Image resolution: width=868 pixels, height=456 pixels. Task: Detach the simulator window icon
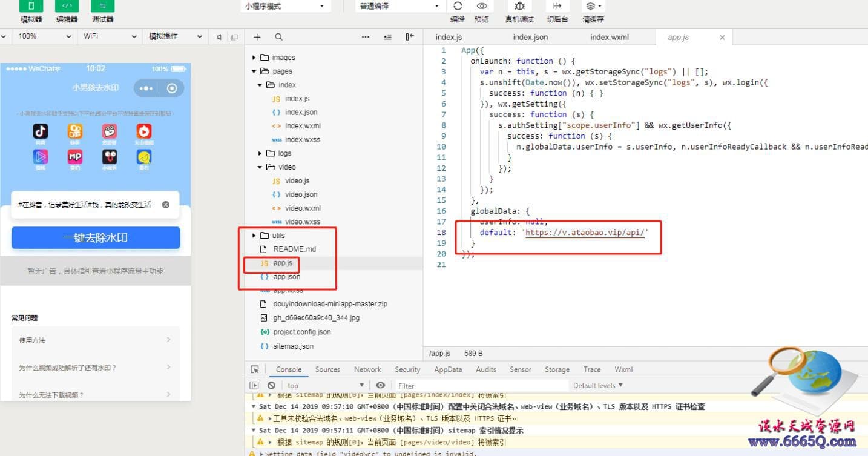(235, 37)
